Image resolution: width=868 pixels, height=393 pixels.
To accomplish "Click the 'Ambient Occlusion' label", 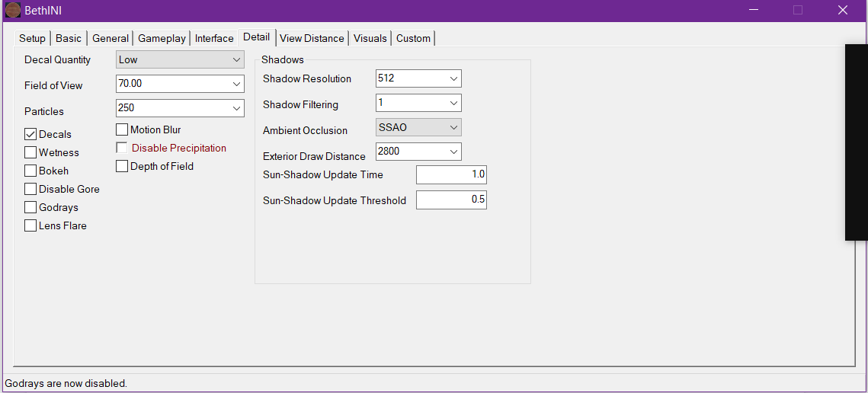I will [305, 131].
